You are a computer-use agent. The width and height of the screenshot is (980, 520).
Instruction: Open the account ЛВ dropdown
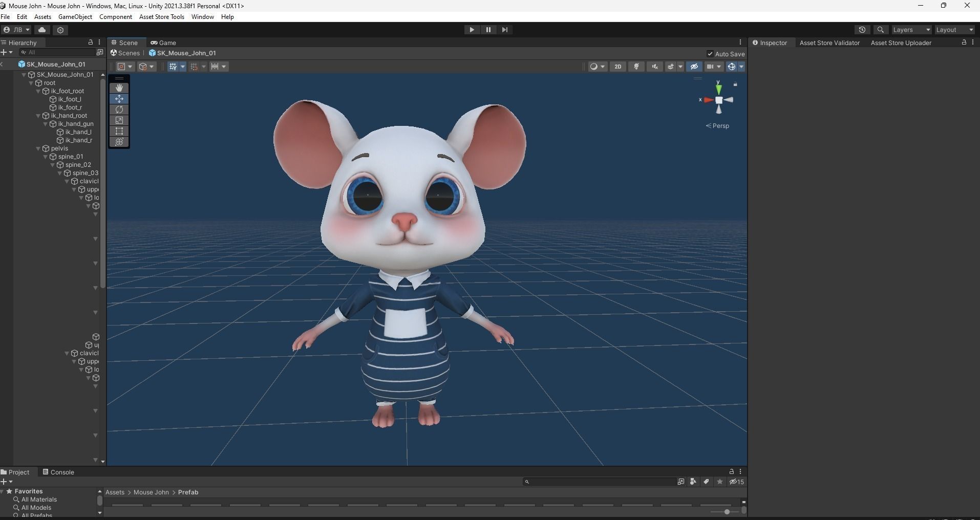(x=17, y=30)
